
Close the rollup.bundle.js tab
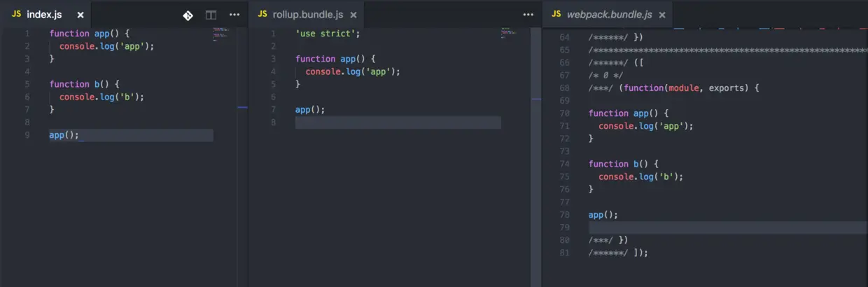pyautogui.click(x=353, y=15)
